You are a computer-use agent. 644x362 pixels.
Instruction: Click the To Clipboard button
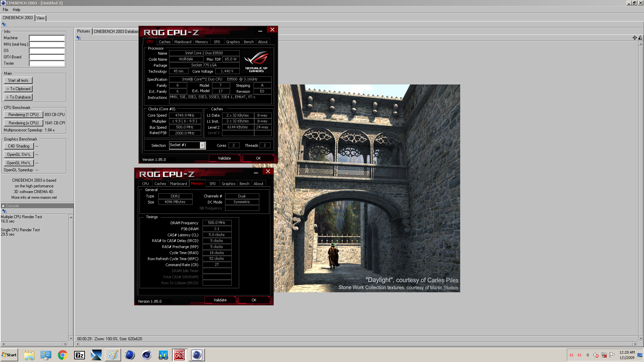pyautogui.click(x=18, y=89)
